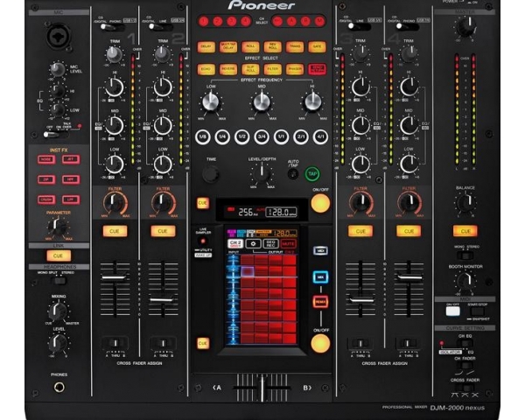The height and width of the screenshot is (420, 525).
Task: Select channel 4 in CH SELECT row
Action: click(x=245, y=22)
